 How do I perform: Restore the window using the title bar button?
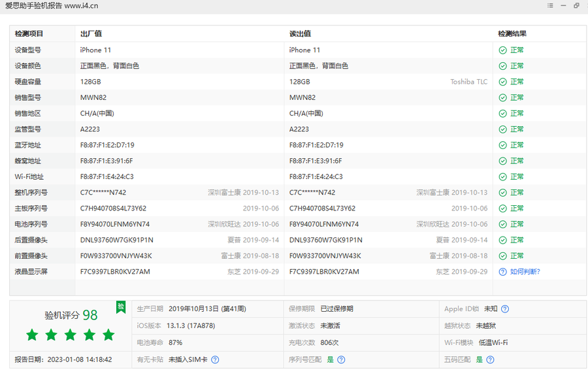click(x=576, y=6)
